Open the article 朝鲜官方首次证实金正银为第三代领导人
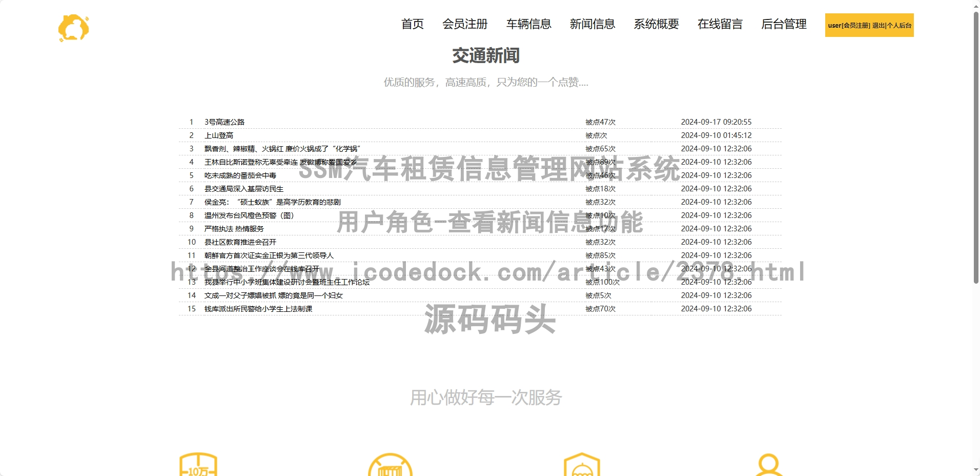This screenshot has width=980, height=476. click(x=269, y=255)
